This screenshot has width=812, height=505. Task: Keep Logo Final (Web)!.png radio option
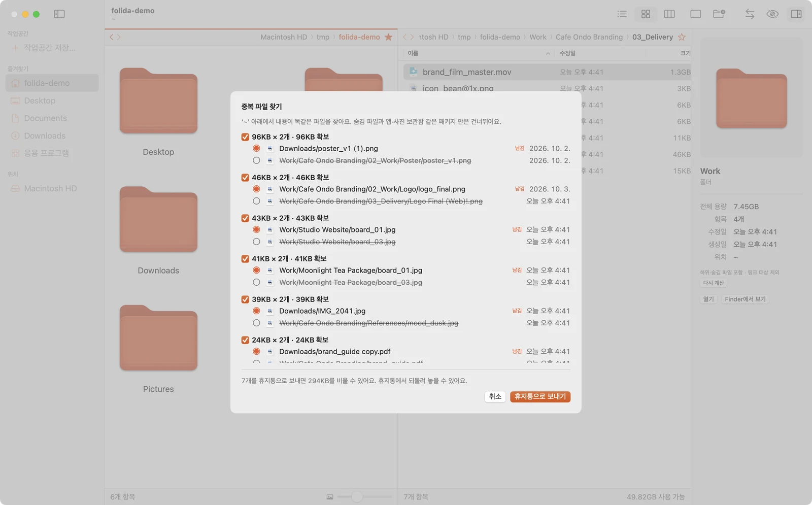point(256,201)
